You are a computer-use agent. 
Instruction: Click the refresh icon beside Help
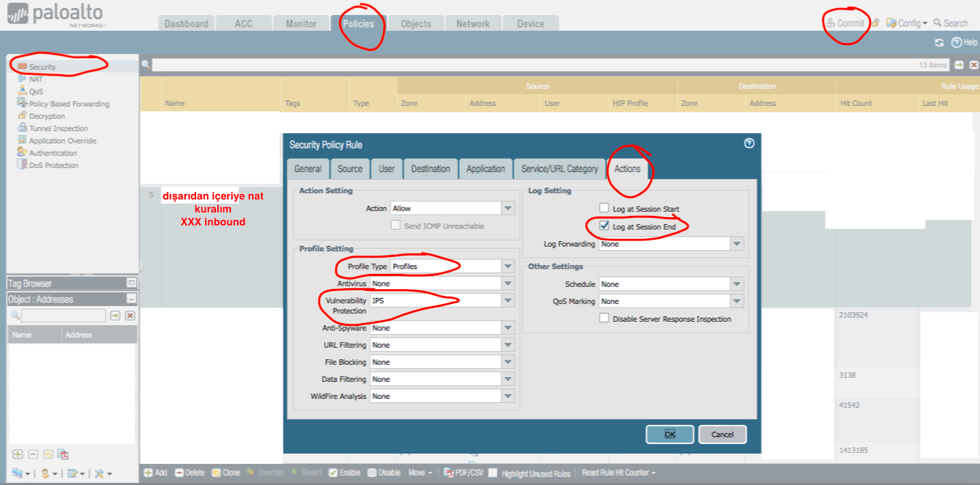tap(940, 42)
